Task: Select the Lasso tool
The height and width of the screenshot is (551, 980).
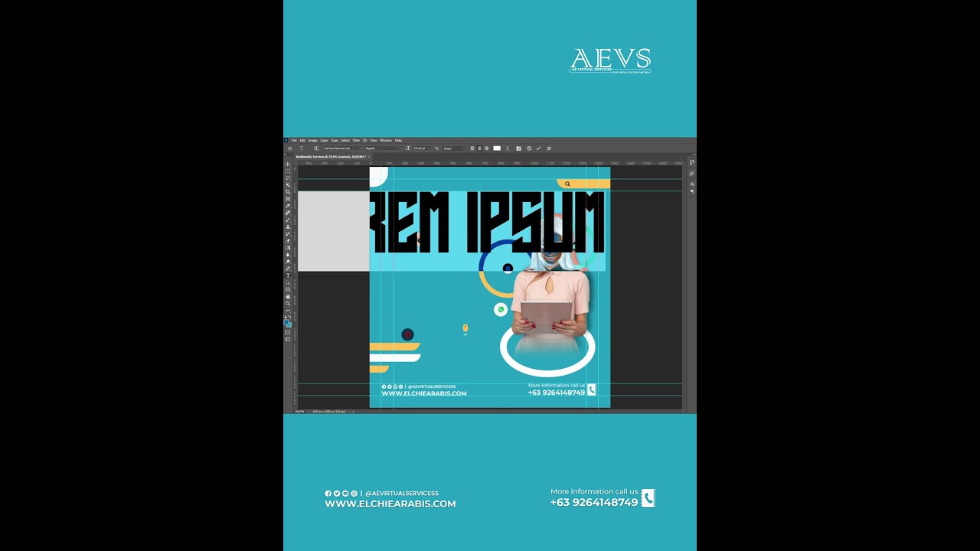Action: (x=288, y=178)
